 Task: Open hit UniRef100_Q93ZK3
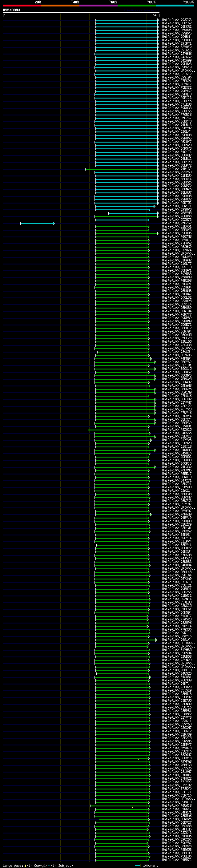(x=176, y=20)
